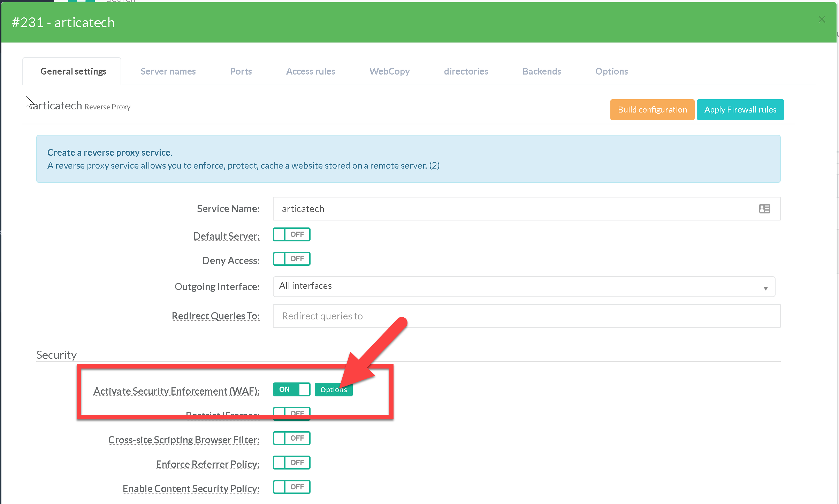This screenshot has height=504, width=839.
Task: Go to the Backends tab
Action: pos(541,71)
